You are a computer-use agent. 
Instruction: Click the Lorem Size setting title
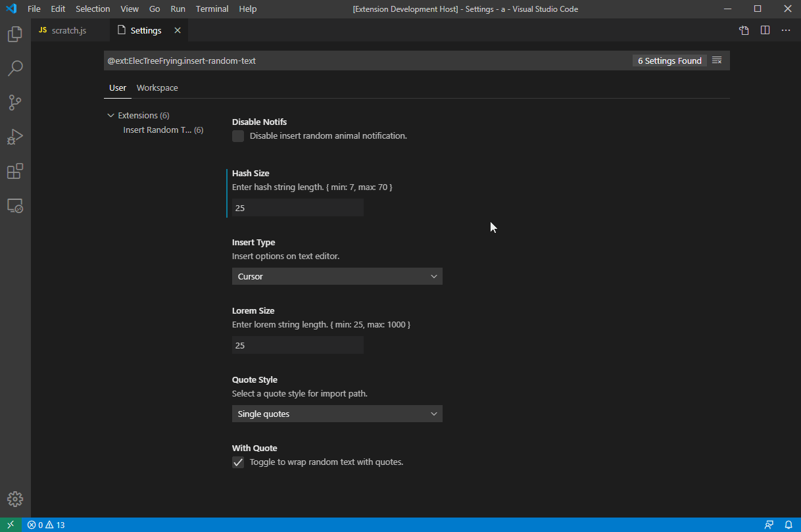tap(253, 310)
